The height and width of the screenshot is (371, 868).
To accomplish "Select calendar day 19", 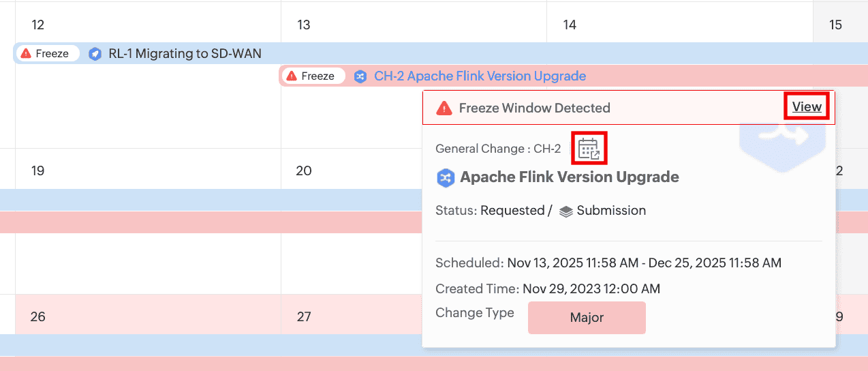I will (38, 170).
